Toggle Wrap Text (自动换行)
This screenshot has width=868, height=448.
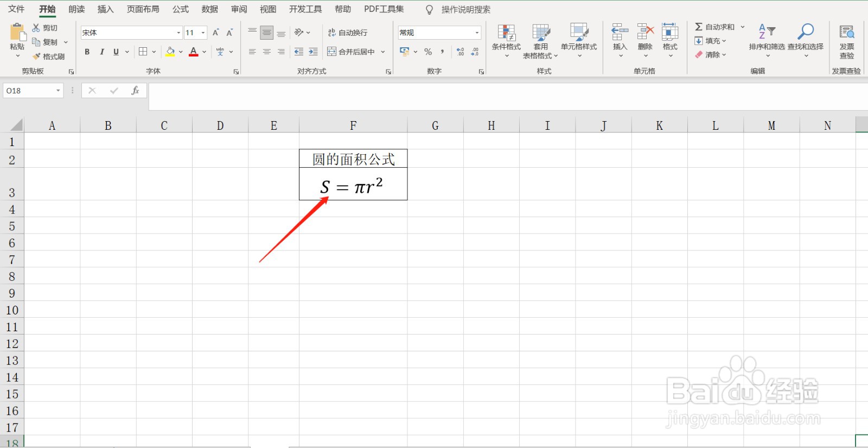[348, 33]
